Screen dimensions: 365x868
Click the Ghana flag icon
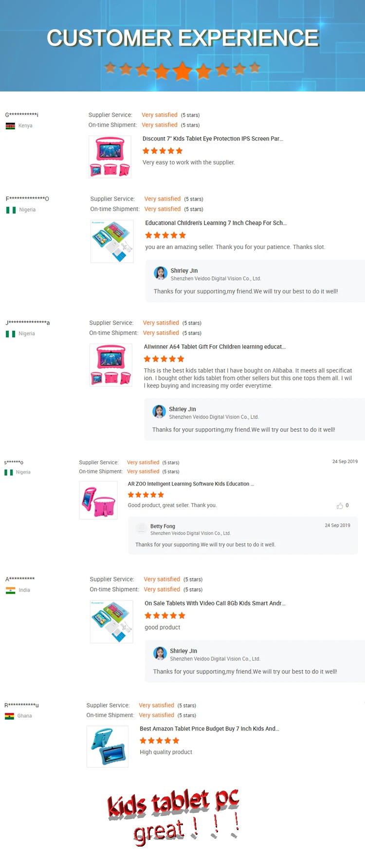click(9, 716)
